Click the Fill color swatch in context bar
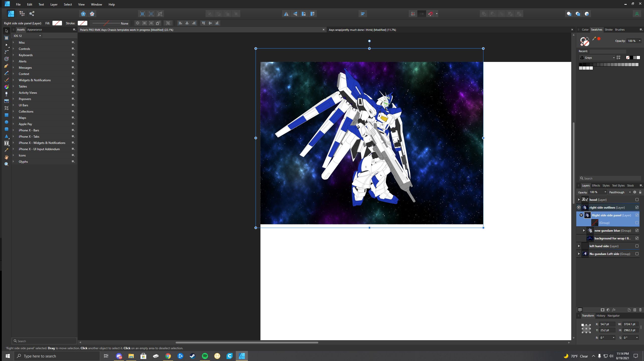The height and width of the screenshot is (361, 644). pyautogui.click(x=57, y=23)
